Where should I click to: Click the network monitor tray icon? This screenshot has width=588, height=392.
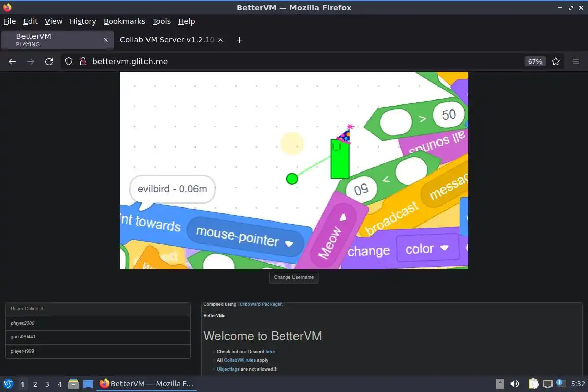[x=548, y=384]
